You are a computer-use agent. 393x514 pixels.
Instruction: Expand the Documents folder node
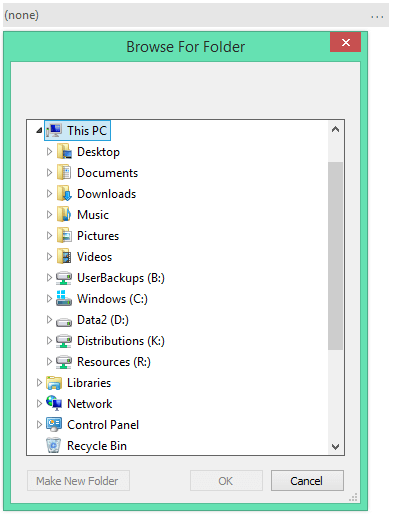(49, 173)
